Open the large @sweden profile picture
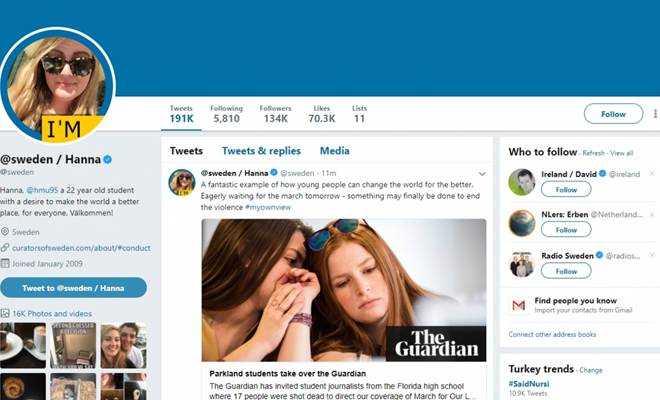The image size is (660, 400). tap(57, 85)
